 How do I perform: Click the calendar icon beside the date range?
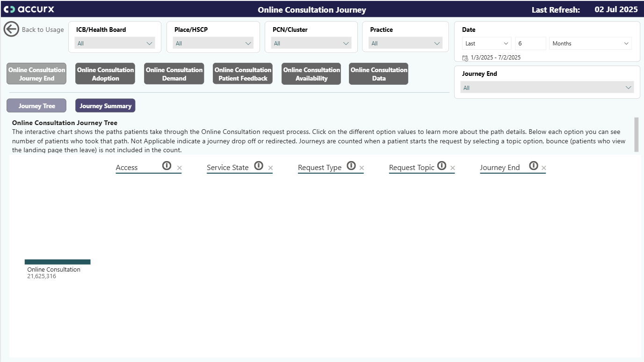465,58
